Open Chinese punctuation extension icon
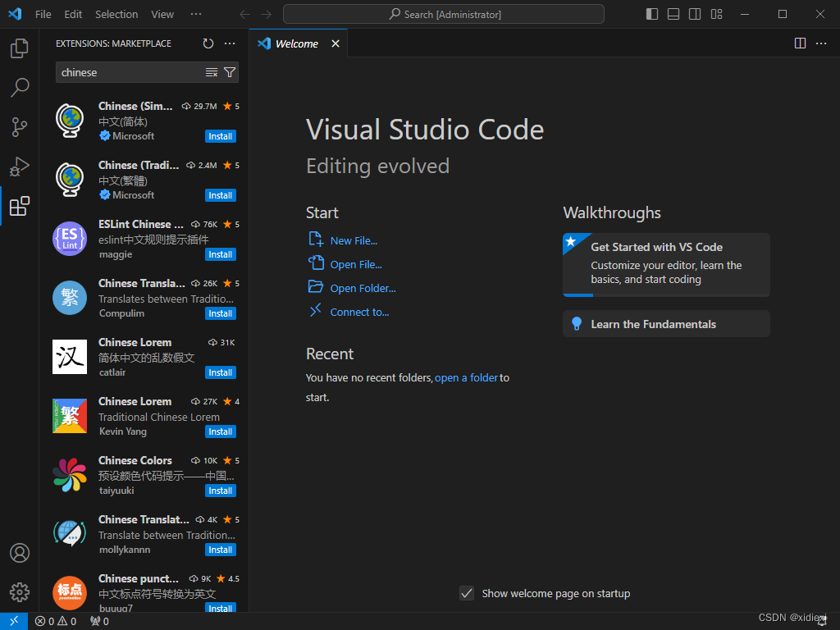The height and width of the screenshot is (630, 840). point(70,593)
